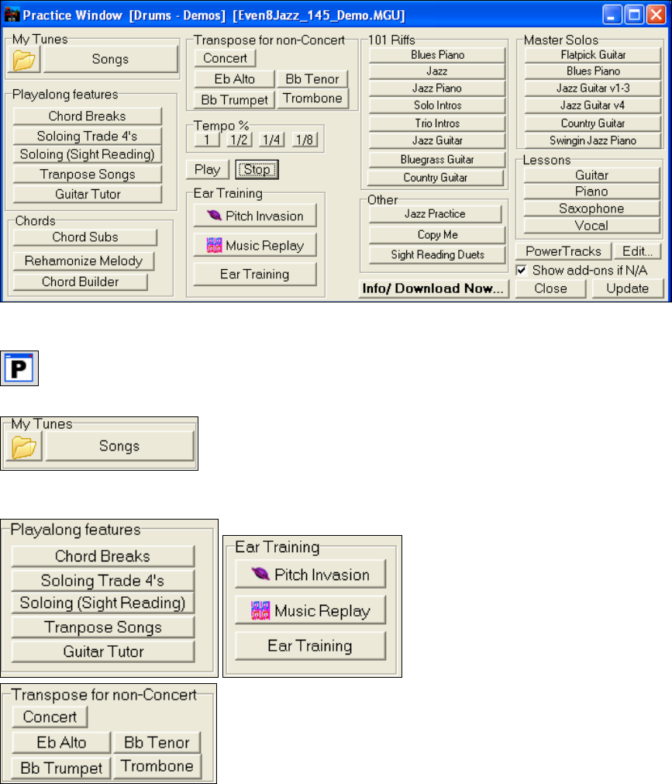
Task: Transpose for Bb Tenor in top window
Action: (312, 79)
